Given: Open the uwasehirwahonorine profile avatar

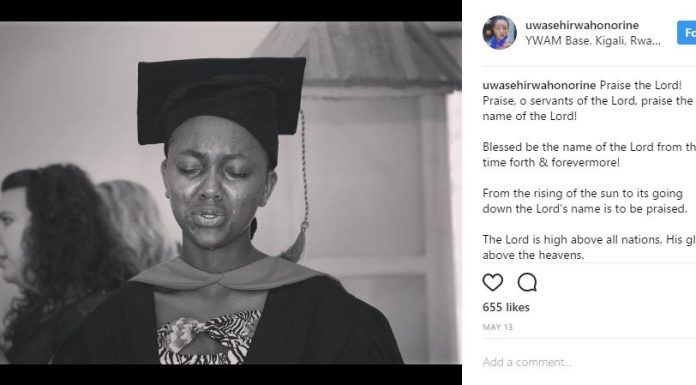Looking at the screenshot, I should (499, 32).
